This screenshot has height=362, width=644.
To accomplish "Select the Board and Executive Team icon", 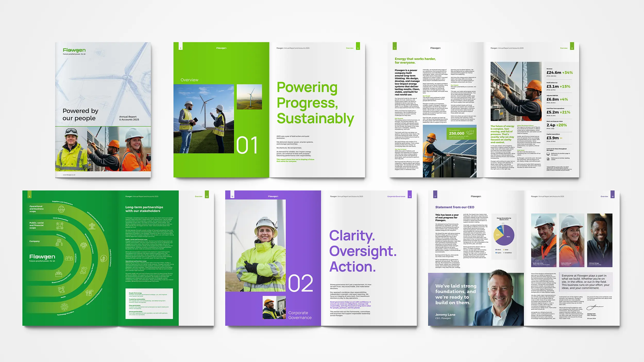I will 59,274.
